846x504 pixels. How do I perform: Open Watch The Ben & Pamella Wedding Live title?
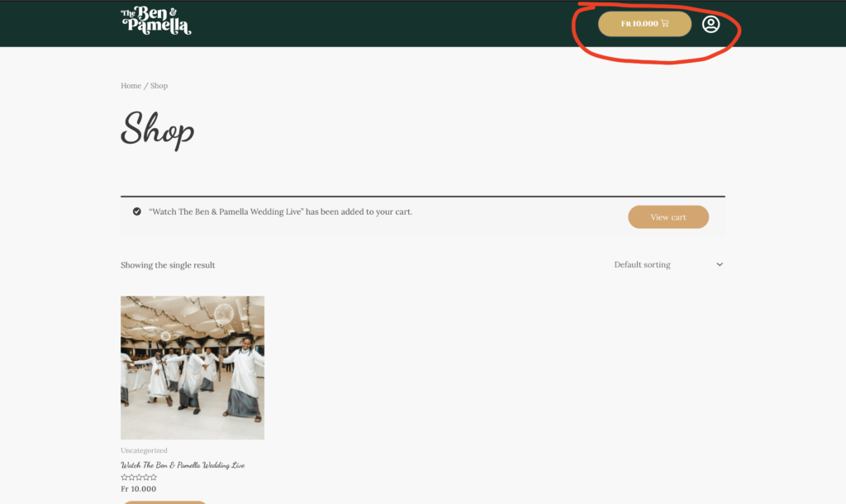[183, 464]
